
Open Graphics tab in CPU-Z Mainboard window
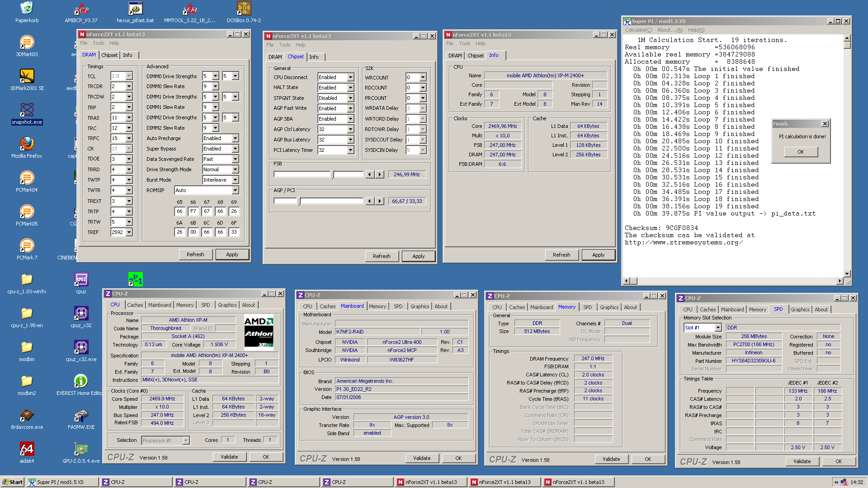(420, 306)
